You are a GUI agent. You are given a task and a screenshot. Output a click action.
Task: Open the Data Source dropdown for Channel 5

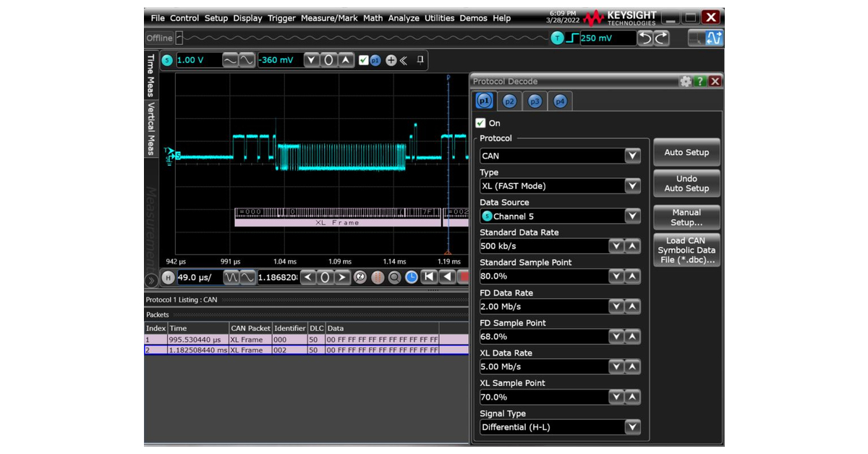[x=632, y=216]
